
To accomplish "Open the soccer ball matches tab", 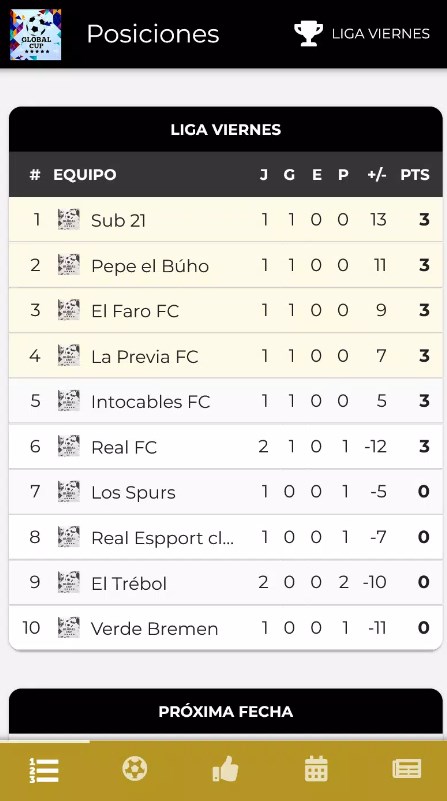I will point(135,768).
